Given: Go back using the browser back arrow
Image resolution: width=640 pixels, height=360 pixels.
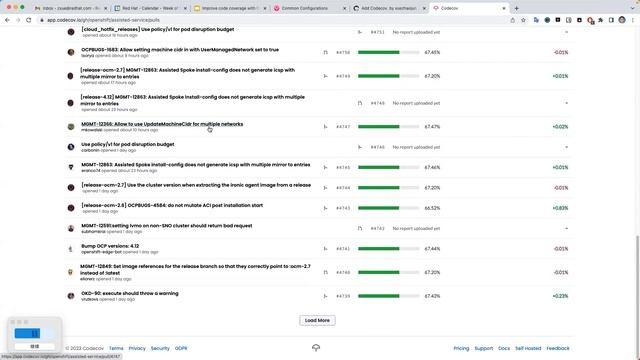Looking at the screenshot, I should click(7, 20).
